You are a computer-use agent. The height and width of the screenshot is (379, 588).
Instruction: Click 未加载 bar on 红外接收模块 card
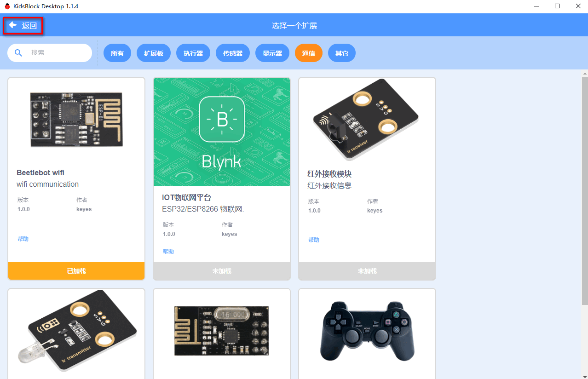(x=367, y=271)
